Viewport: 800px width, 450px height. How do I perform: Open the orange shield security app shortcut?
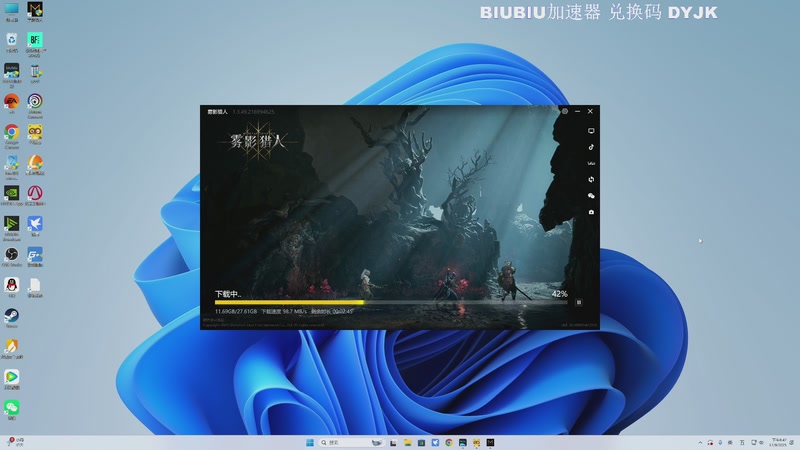click(11, 349)
